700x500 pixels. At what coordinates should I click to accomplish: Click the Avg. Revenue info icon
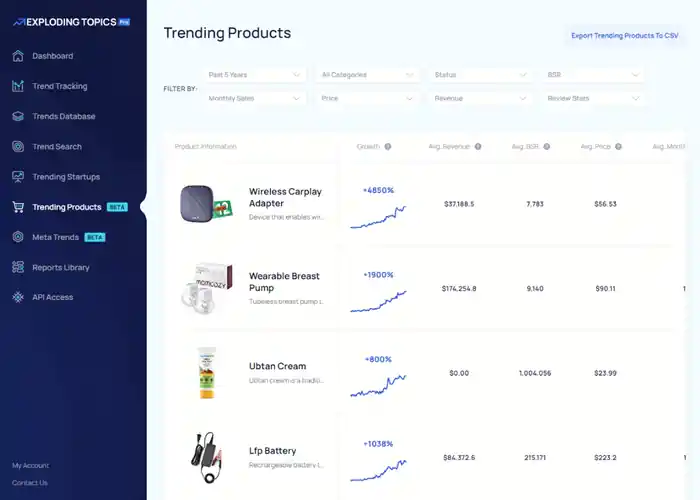(x=478, y=146)
